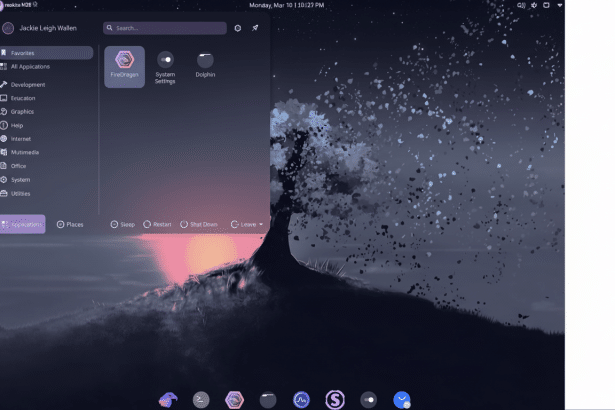Click the date and time clock
Screen dimensions: 615x410
click(287, 5)
